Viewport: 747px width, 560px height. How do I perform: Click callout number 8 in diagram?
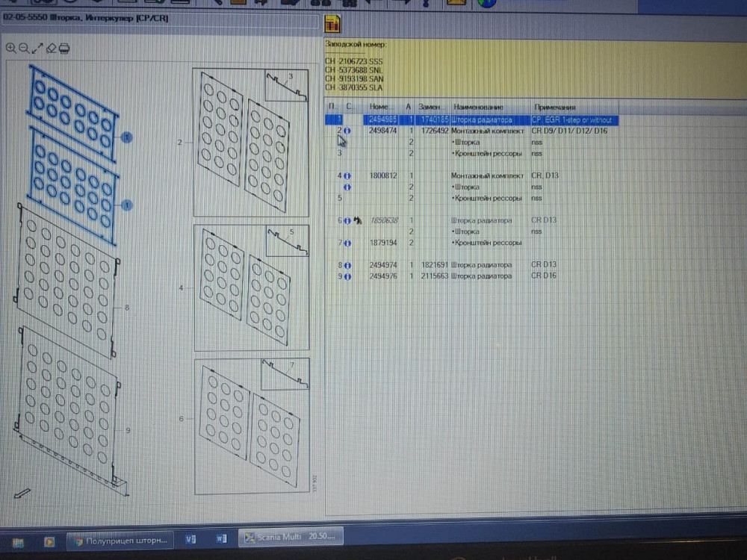(x=128, y=307)
